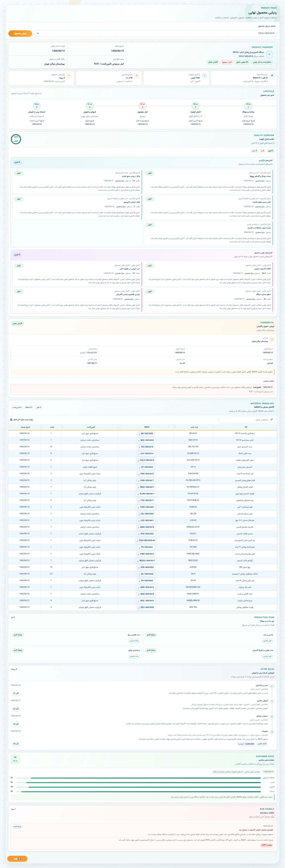The image size is (285, 868).
Task: Click the SW-ROCKER-16A part number cell
Action: tap(193, 587)
